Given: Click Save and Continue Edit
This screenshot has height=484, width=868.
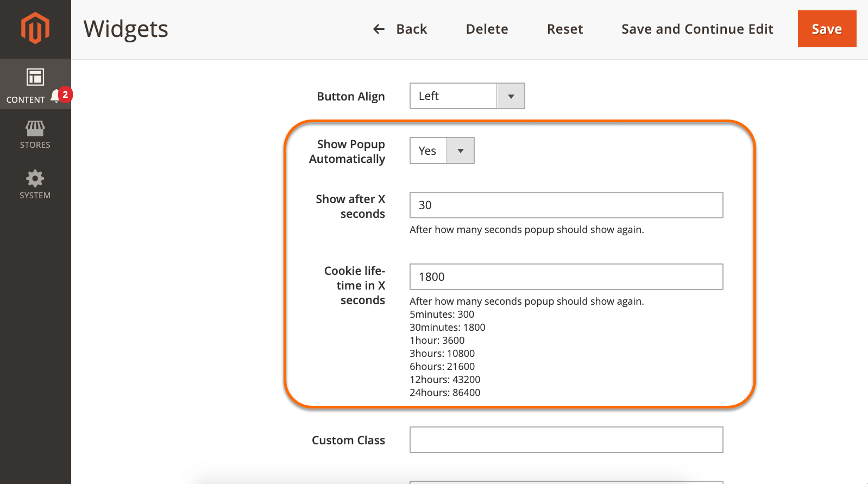Looking at the screenshot, I should pos(697,29).
